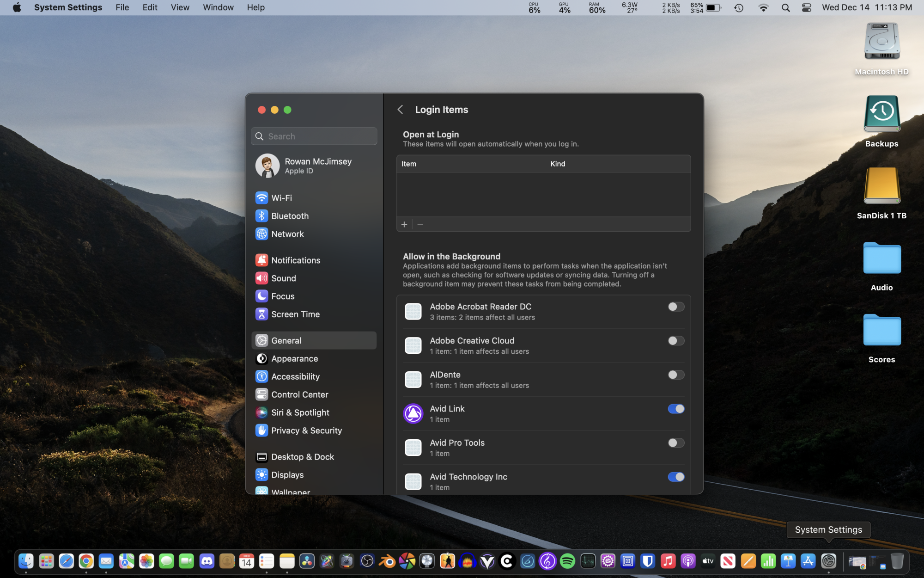Enable Adobe Acrobat Reader DC background toggle
Image resolution: width=924 pixels, height=578 pixels.
[x=675, y=307]
